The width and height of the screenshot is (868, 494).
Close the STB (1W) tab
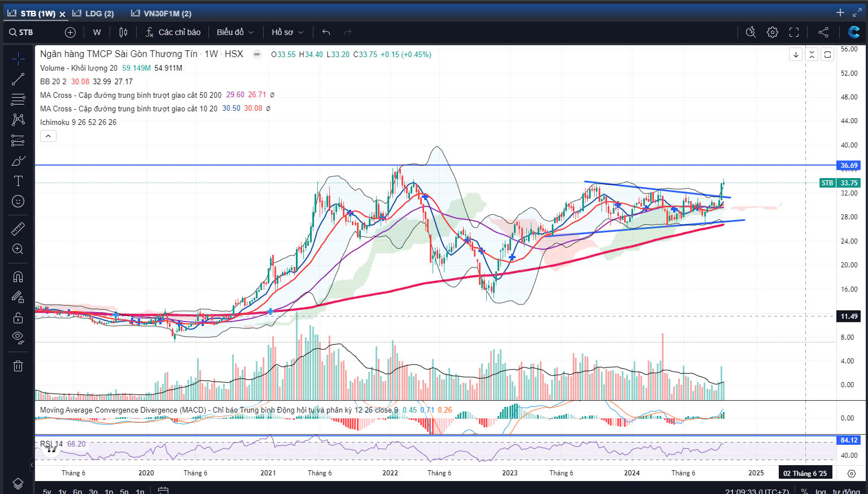click(x=62, y=14)
